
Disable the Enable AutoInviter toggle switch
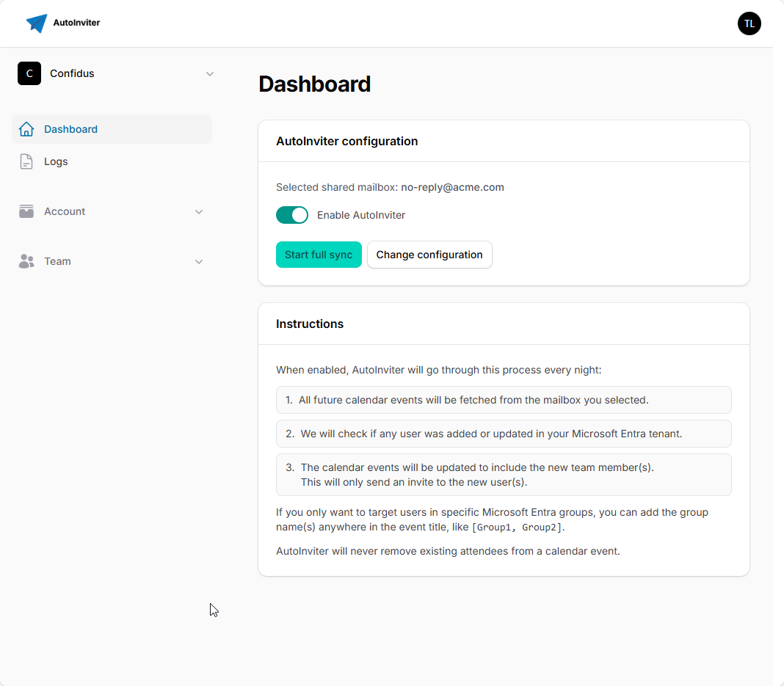point(292,215)
